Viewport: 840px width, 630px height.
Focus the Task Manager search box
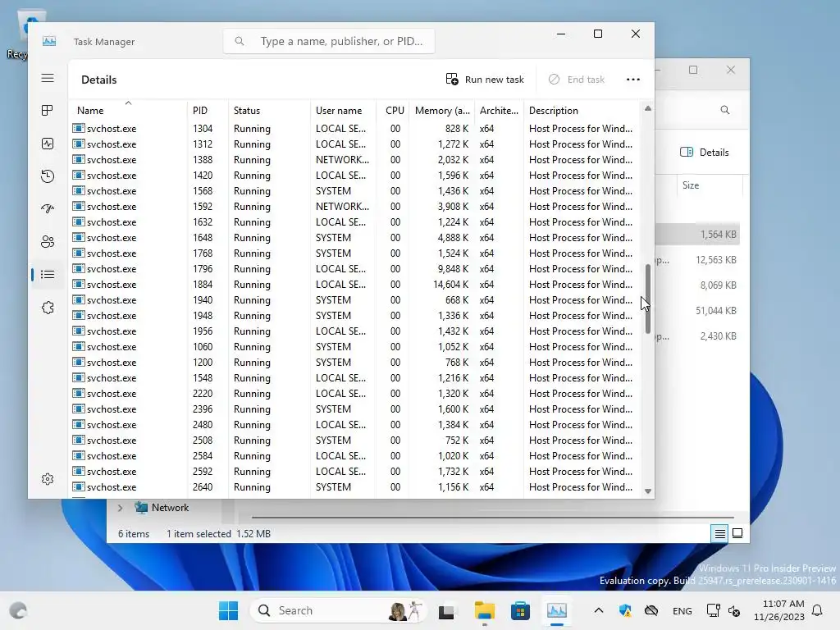(x=329, y=41)
